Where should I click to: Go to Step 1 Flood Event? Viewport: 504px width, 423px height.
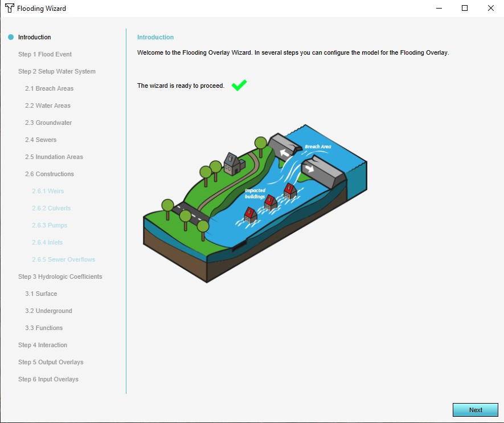45,54
